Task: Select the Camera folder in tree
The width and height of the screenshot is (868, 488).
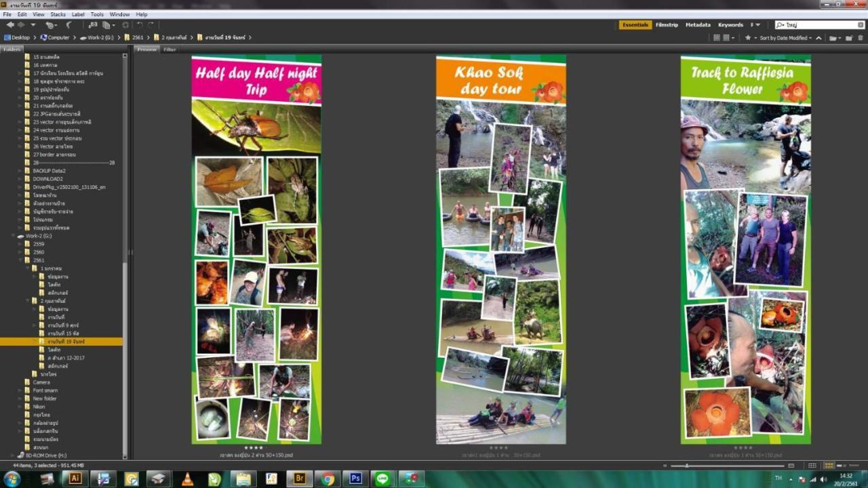Action: 41,382
